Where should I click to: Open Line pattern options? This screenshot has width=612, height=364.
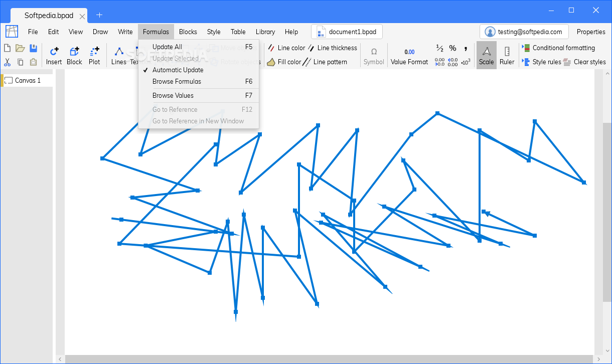pos(325,62)
